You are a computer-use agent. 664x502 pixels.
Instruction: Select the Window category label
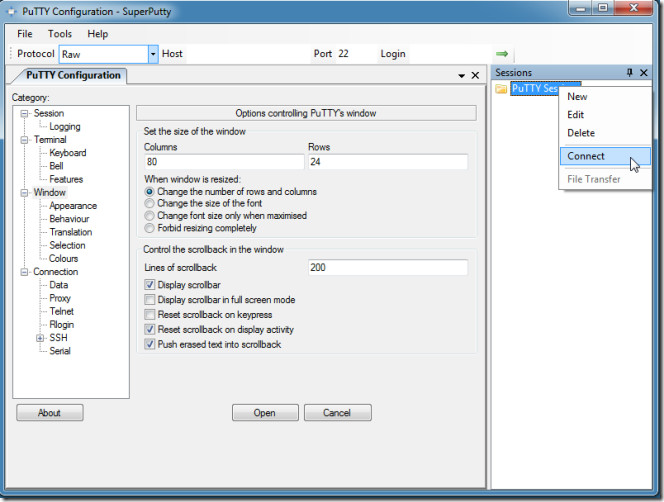[50, 193]
